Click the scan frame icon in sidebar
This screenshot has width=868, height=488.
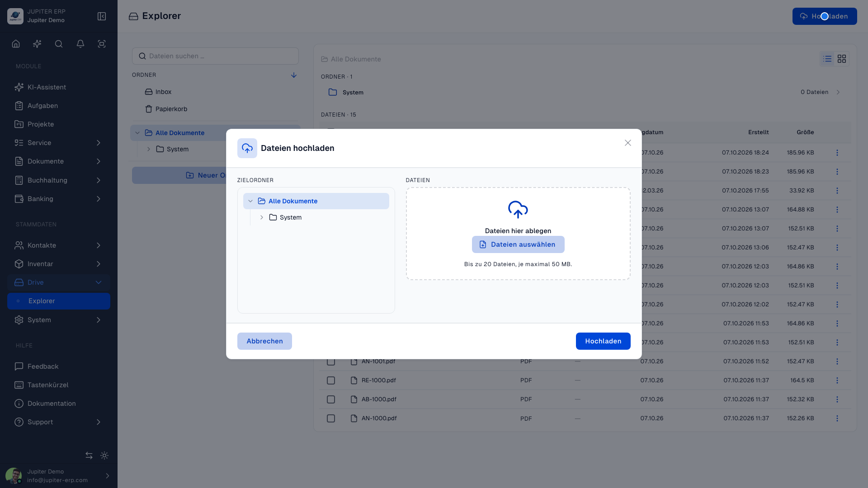pos(102,44)
